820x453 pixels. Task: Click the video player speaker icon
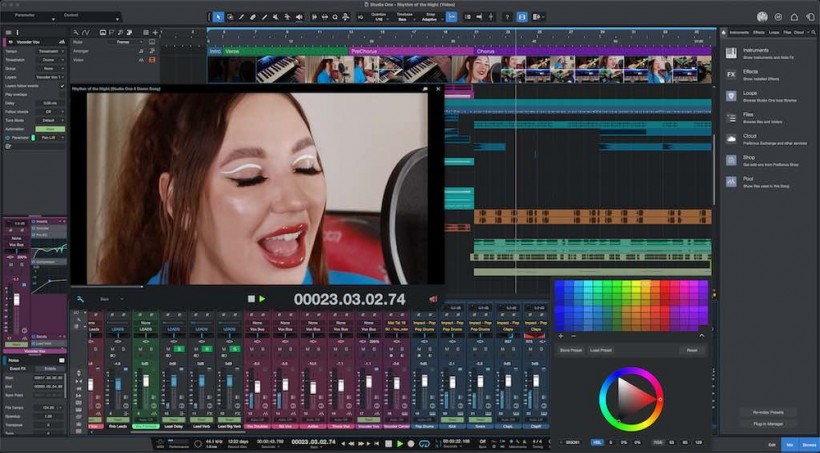pos(433,299)
